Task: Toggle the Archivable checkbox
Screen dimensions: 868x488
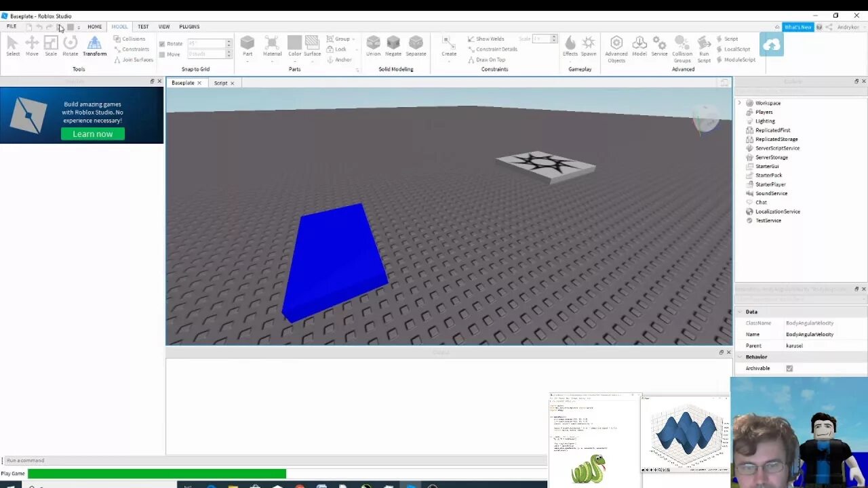Action: pos(789,368)
